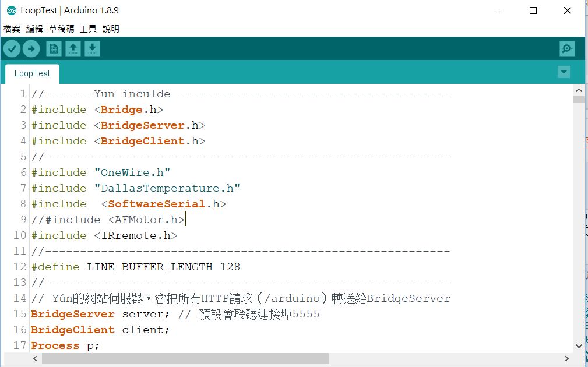Click the Arduino logo in the title bar

(x=12, y=10)
